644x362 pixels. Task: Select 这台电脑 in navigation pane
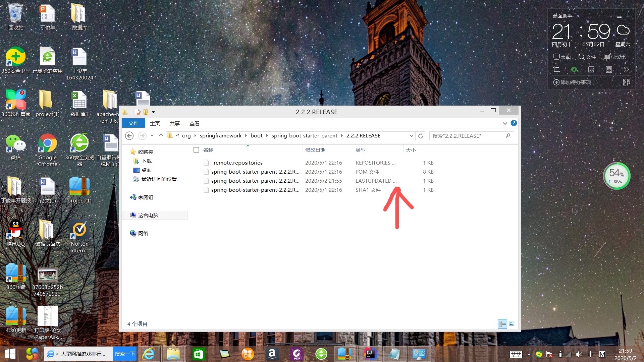pyautogui.click(x=148, y=215)
